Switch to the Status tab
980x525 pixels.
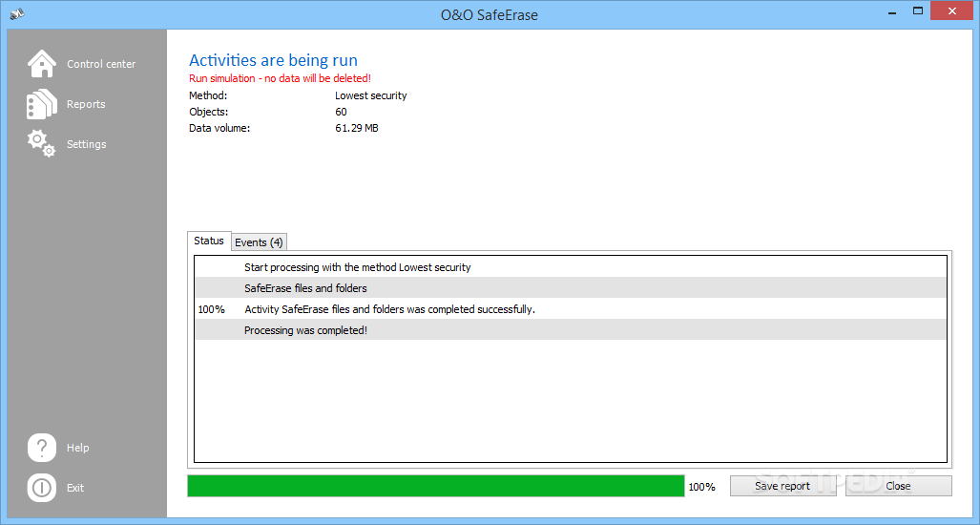209,241
